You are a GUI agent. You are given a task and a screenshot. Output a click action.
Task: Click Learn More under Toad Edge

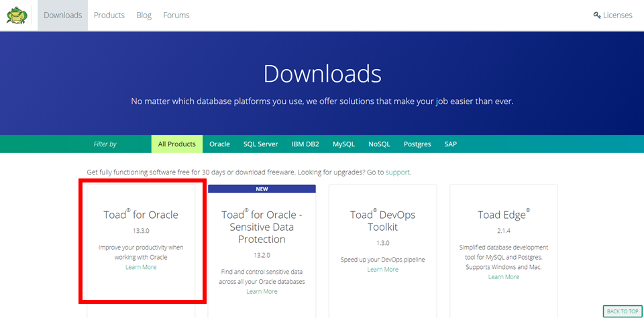pyautogui.click(x=504, y=277)
